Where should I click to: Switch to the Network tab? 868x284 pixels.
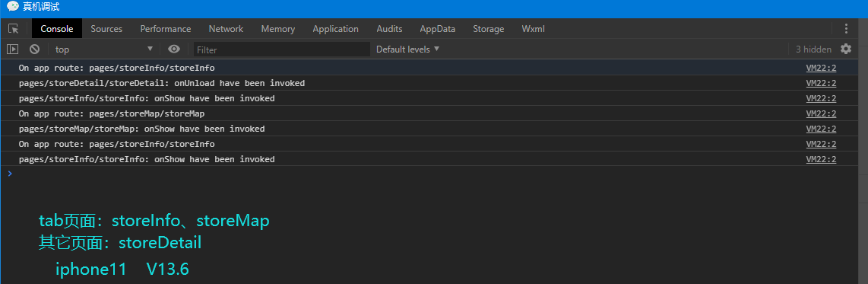click(x=226, y=29)
